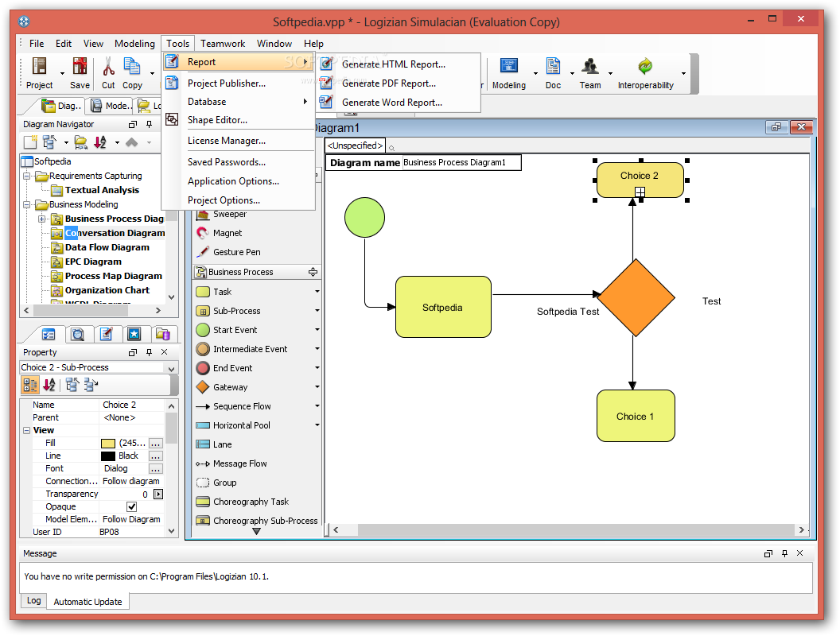Image resolution: width=840 pixels, height=636 pixels.
Task: Select the orange gateway diamond shape
Action: [636, 297]
